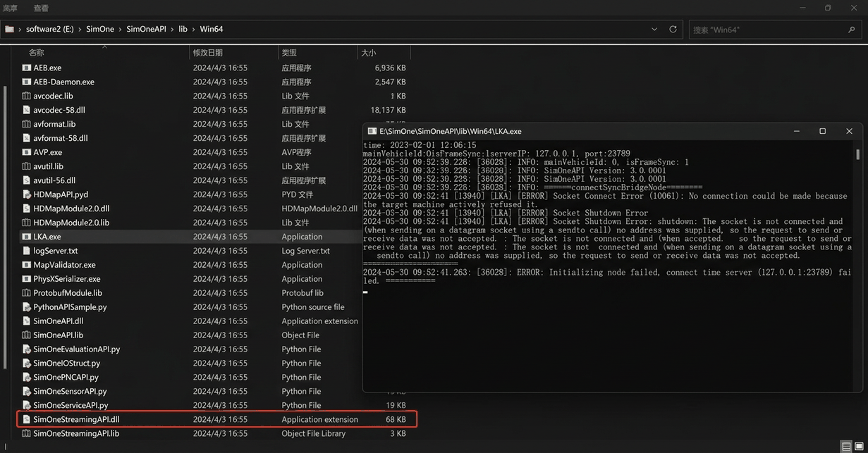Screen dimensions: 868x453
Task: Click the LKA.exe console vertical scrollbar
Action: click(857, 154)
